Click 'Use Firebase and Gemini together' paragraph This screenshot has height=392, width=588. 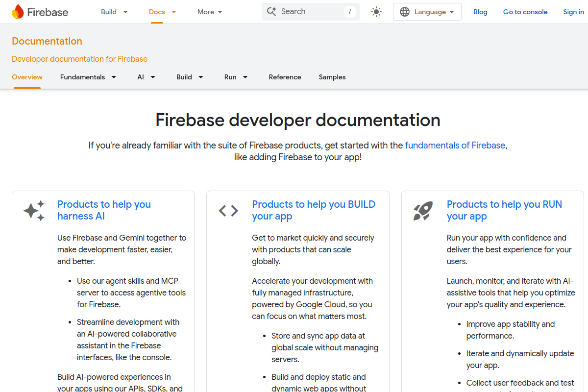[x=122, y=249]
